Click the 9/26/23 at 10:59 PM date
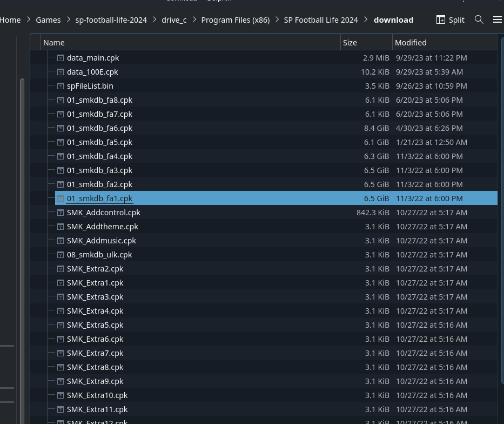This screenshot has width=504, height=424. point(432,86)
